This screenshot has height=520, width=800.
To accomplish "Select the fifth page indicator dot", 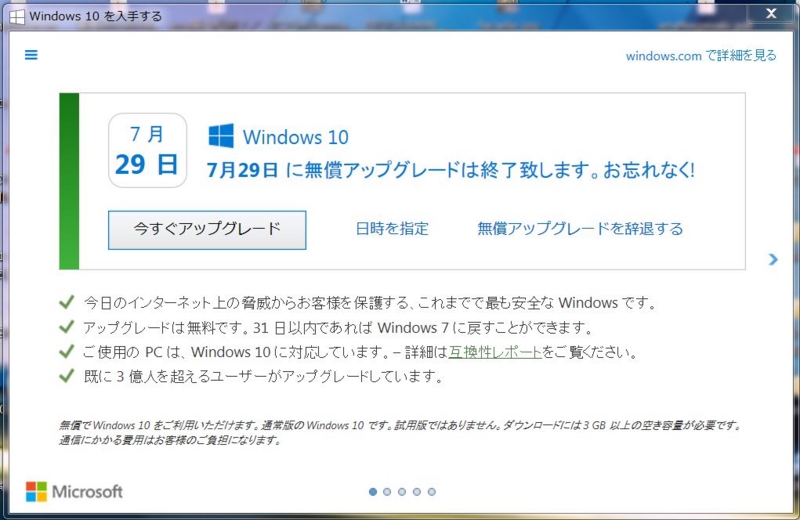I will click(x=432, y=491).
